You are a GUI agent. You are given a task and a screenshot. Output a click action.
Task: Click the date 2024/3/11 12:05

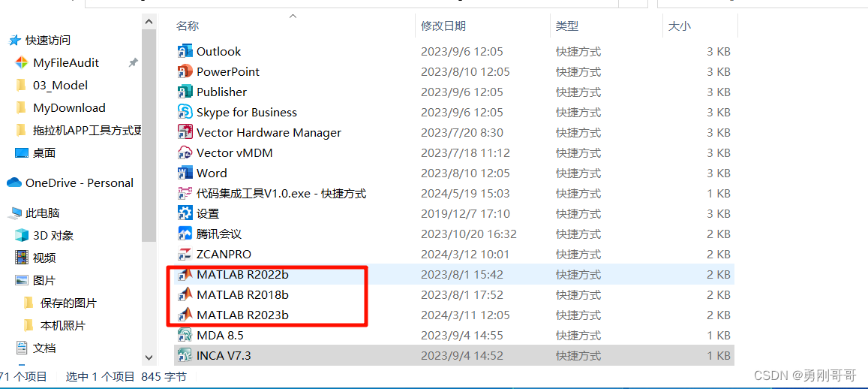[465, 315]
